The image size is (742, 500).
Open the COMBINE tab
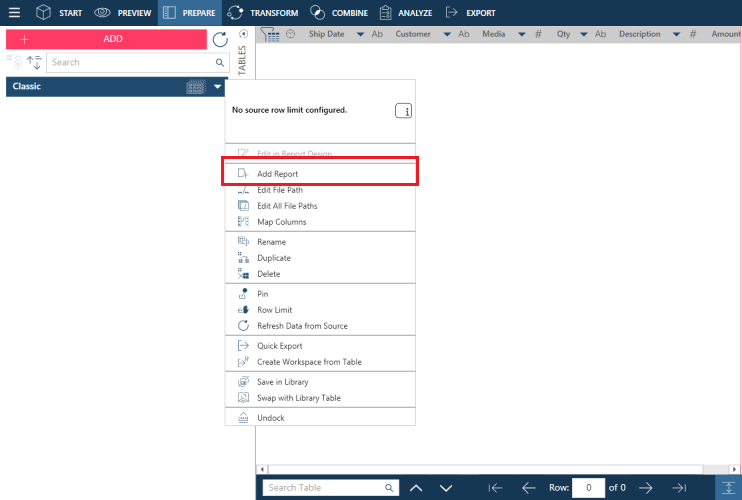tap(339, 13)
